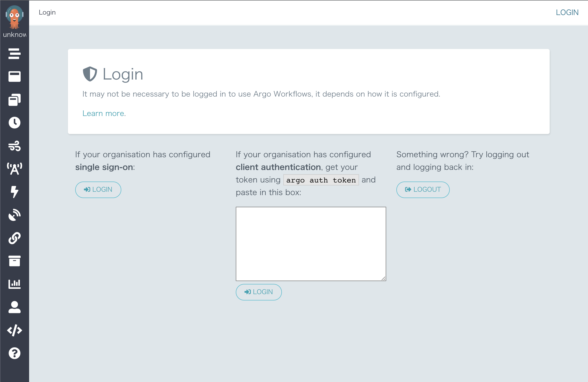Open User profile sidebar icon
The image size is (588, 382).
coord(14,307)
